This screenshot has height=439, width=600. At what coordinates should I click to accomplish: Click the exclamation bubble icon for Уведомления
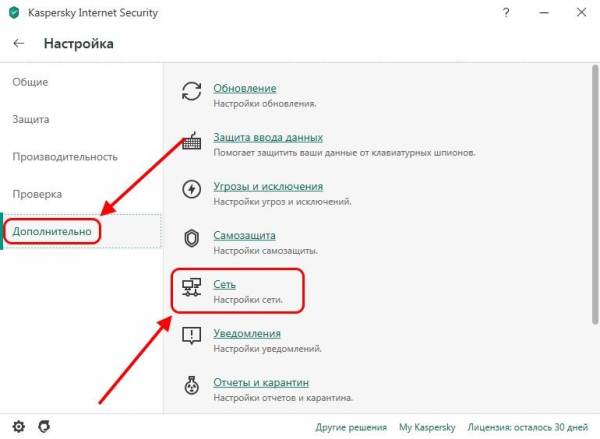[191, 336]
